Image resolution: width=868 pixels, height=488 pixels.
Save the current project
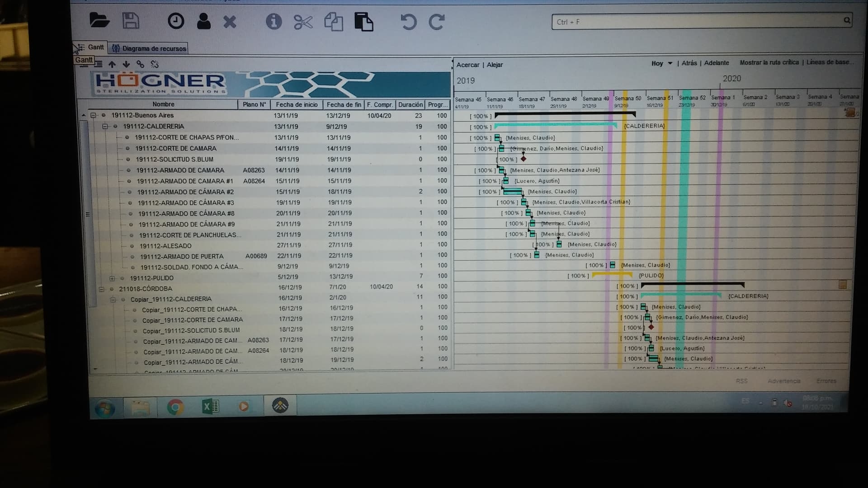pyautogui.click(x=131, y=20)
